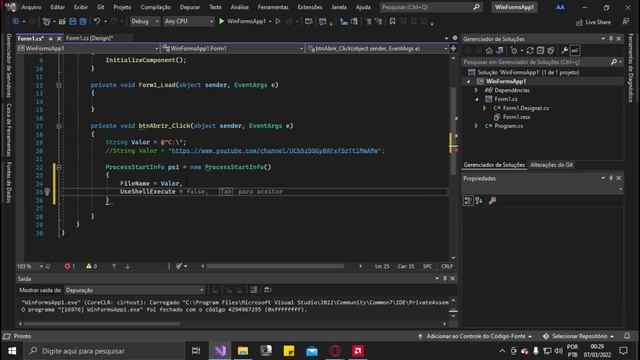The width and height of the screenshot is (640, 360).
Task: Toggle the preview selected items icon
Action: [575, 51]
